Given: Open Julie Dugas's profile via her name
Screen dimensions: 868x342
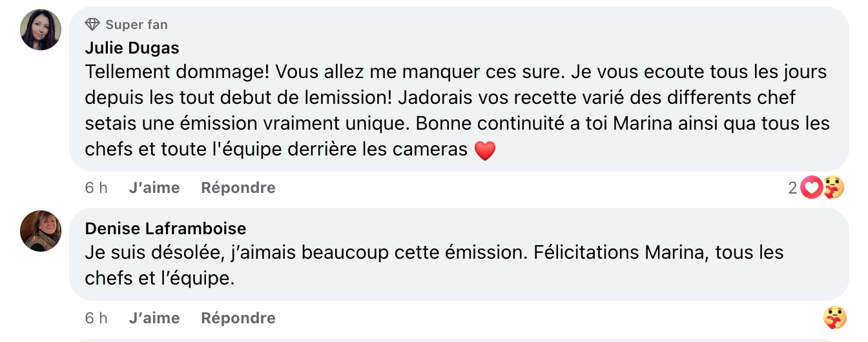Looking at the screenshot, I should pyautogui.click(x=132, y=48).
